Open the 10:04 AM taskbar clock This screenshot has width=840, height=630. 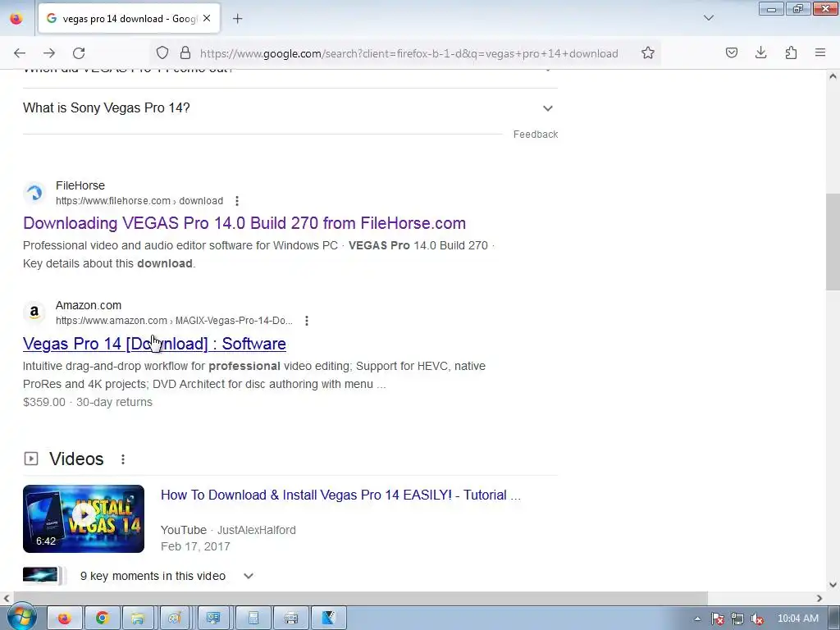click(x=797, y=619)
